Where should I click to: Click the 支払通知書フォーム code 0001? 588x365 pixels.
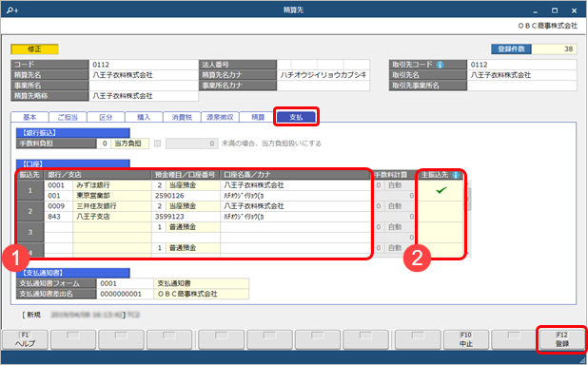pos(125,283)
